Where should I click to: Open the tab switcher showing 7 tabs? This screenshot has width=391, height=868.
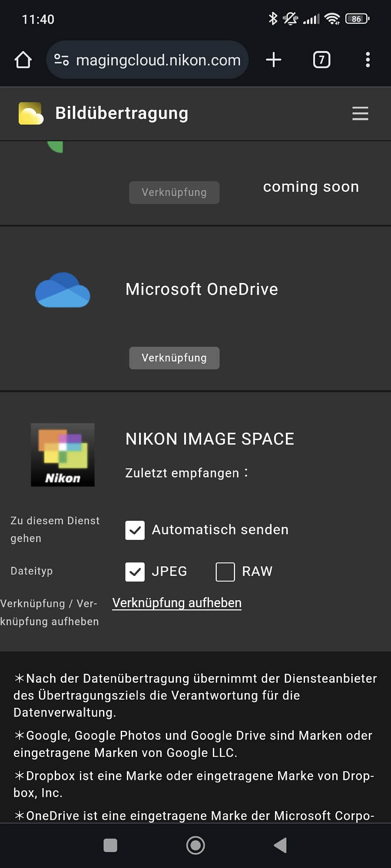coord(321,60)
